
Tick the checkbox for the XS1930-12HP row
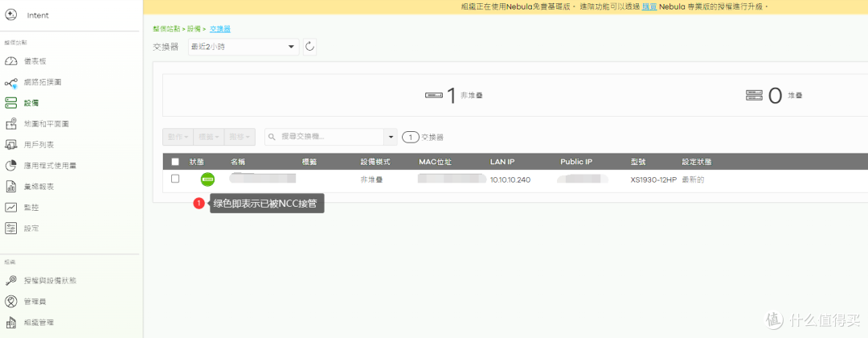pyautogui.click(x=175, y=179)
